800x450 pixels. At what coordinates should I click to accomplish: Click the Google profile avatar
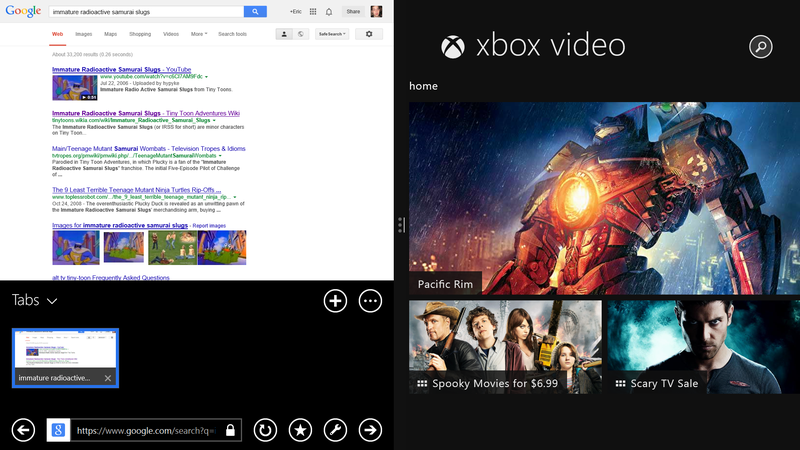[377, 11]
